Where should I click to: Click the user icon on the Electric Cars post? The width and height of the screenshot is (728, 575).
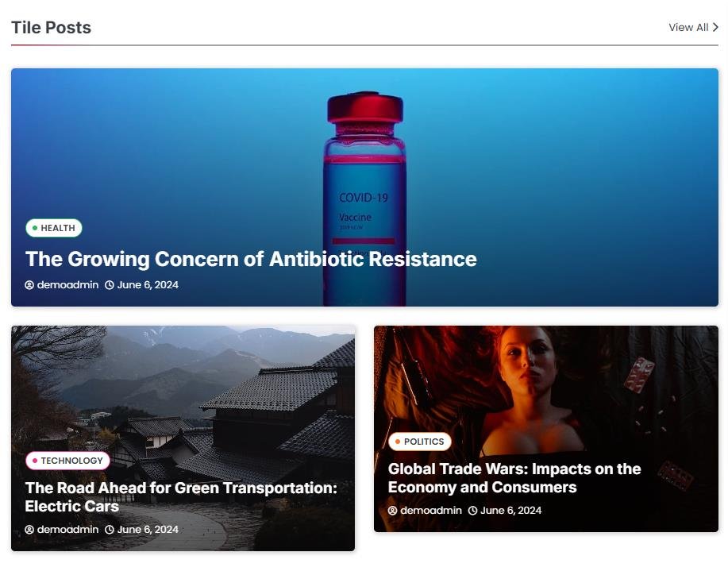coord(29,530)
